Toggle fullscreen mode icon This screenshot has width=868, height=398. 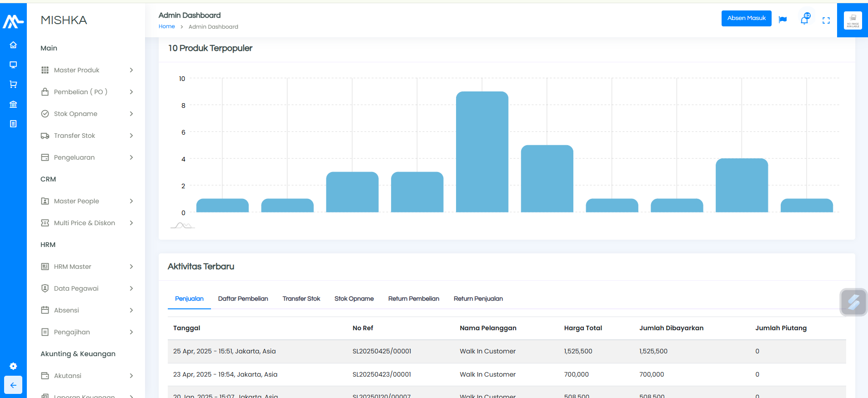(826, 20)
